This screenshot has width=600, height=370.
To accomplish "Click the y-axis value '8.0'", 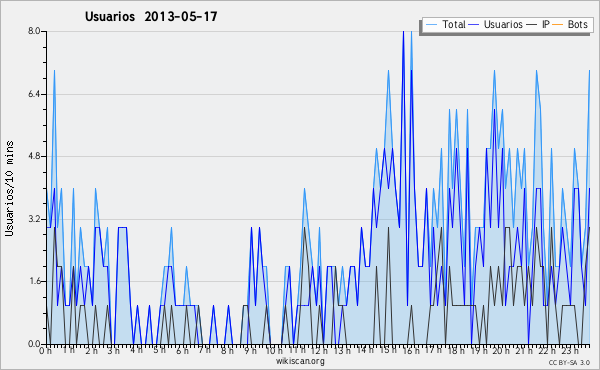I will pos(34,31).
